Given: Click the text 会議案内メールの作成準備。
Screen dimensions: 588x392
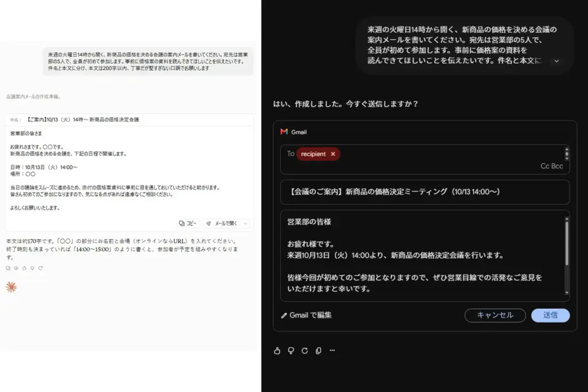Looking at the screenshot, I should (34, 96).
